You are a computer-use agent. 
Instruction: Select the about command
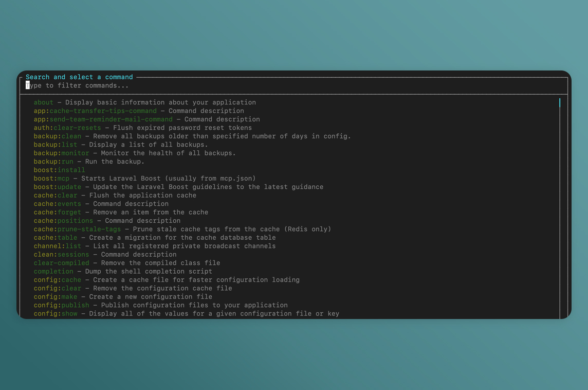[44, 102]
